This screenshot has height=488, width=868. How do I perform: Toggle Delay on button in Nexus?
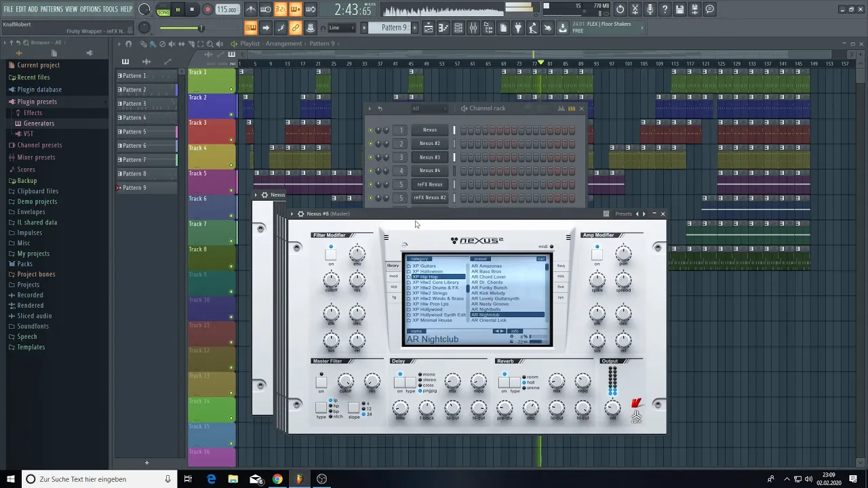coord(400,383)
